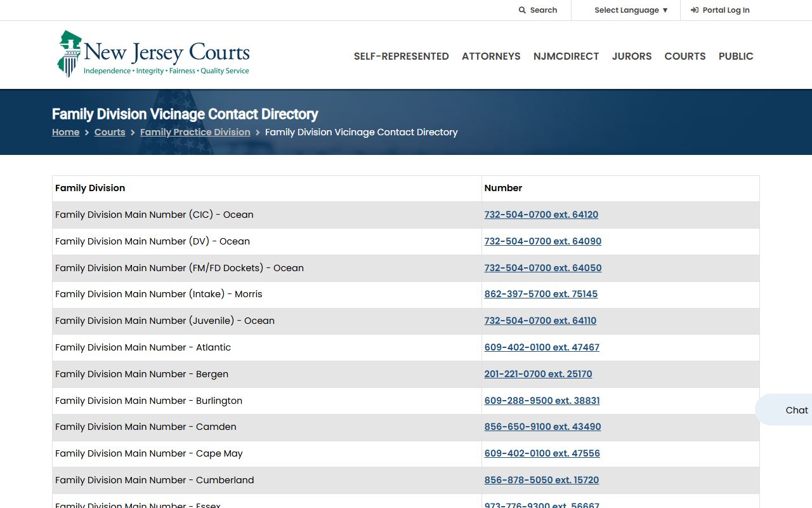This screenshot has width=812, height=508.
Task: Go to Home breadcrumb link
Action: 66,132
